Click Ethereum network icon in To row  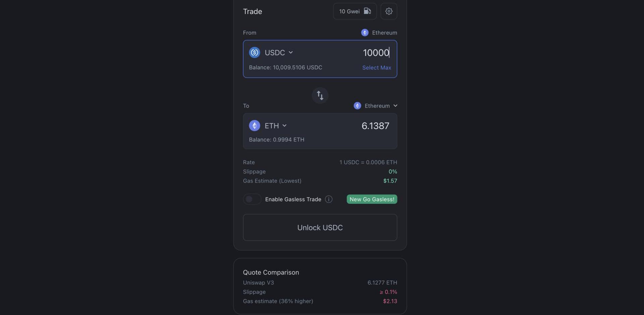point(357,106)
